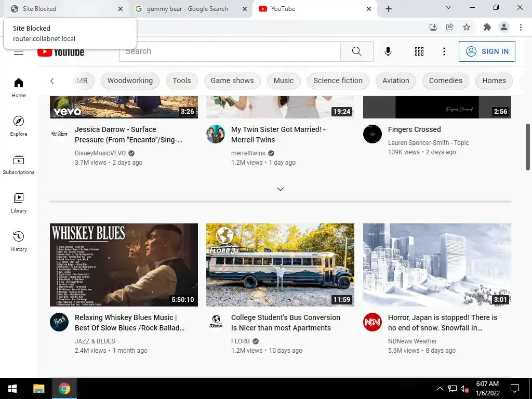Open the NDNews Weather channel name
The width and height of the screenshot is (532, 399).
pos(412,341)
